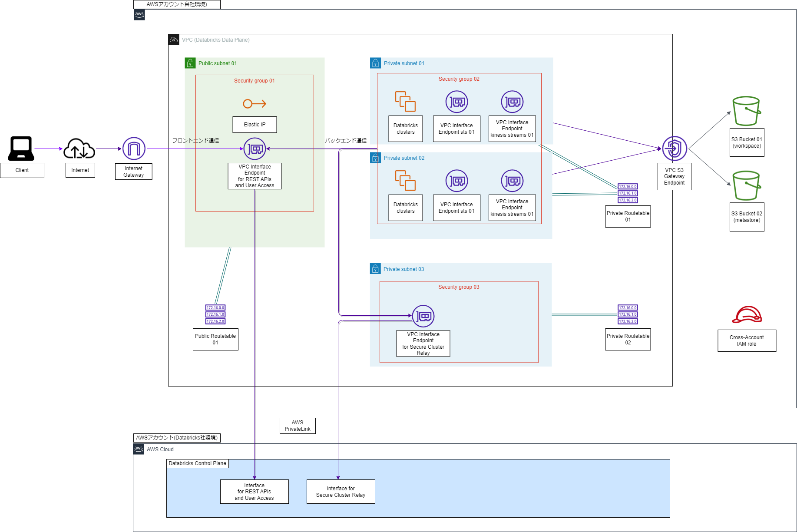Select the Internet Gateway icon
Viewport: 797px width, 532px height.
[133, 148]
